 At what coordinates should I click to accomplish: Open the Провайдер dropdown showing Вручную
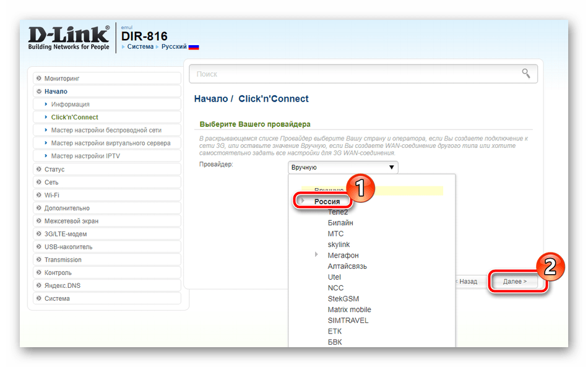(343, 167)
